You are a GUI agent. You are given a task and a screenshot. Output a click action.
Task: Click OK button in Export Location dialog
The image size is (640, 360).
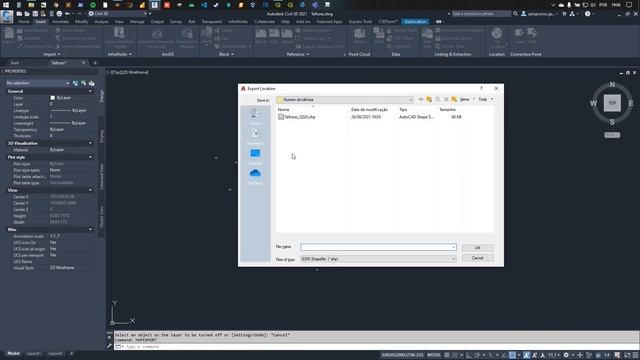pyautogui.click(x=478, y=248)
